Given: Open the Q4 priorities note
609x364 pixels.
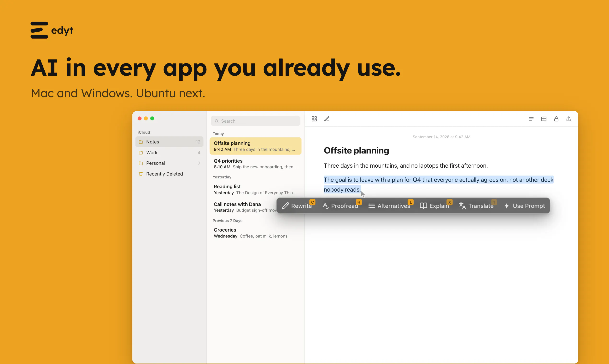Looking at the screenshot, I should (x=255, y=164).
